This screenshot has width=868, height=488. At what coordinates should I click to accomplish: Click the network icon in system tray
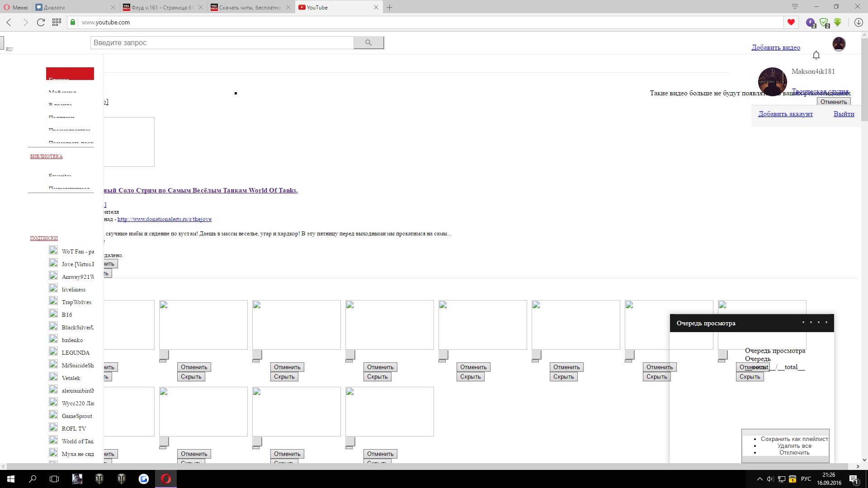coord(781,479)
